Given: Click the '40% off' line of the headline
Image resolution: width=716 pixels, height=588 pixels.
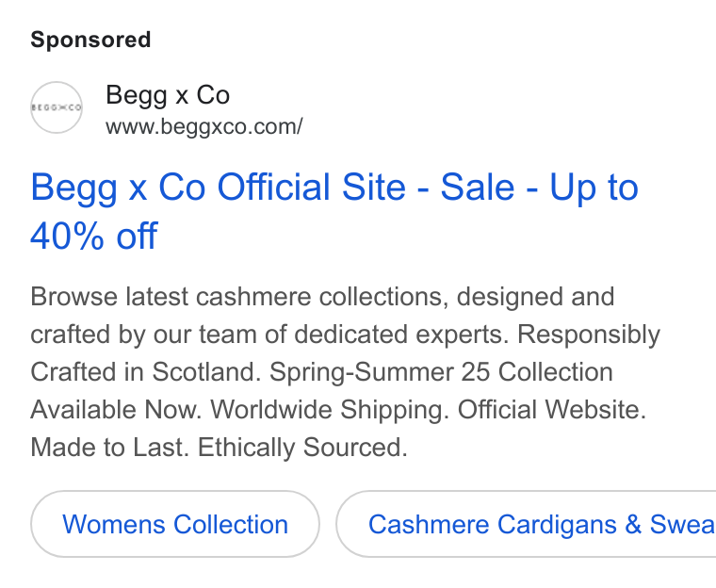Looking at the screenshot, I should pyautogui.click(x=94, y=236).
